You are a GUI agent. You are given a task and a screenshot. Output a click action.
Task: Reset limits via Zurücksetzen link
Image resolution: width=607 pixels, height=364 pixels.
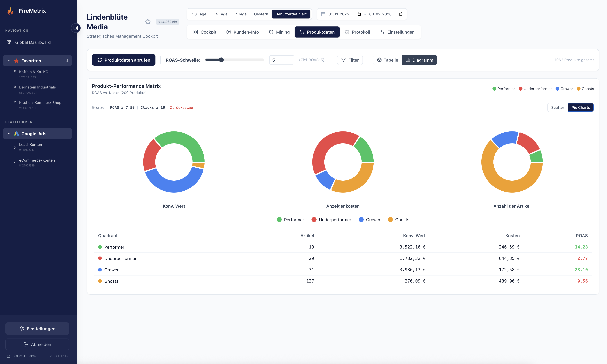[182, 107]
